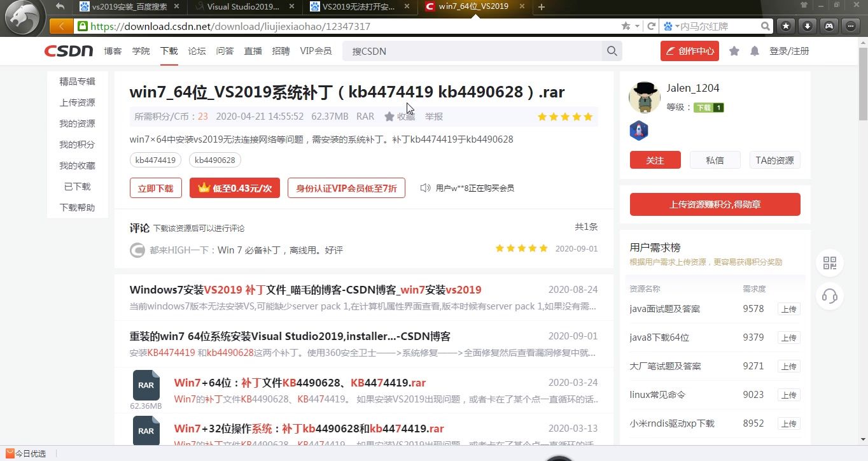Open the browser more options menu
868x461 pixels.
[851, 26]
